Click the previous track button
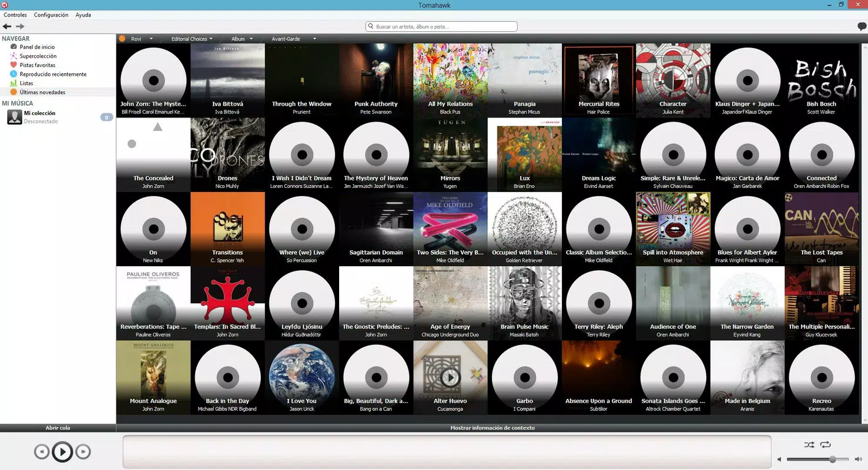868x470 pixels. [41, 451]
